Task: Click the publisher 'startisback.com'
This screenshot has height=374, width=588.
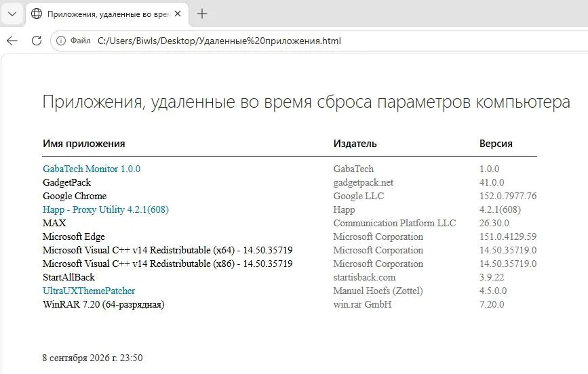Action: point(364,277)
